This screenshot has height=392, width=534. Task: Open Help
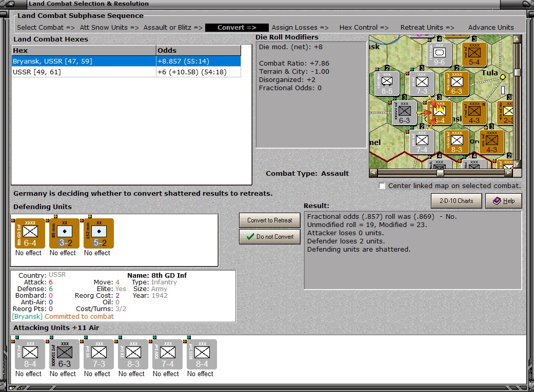tap(504, 201)
